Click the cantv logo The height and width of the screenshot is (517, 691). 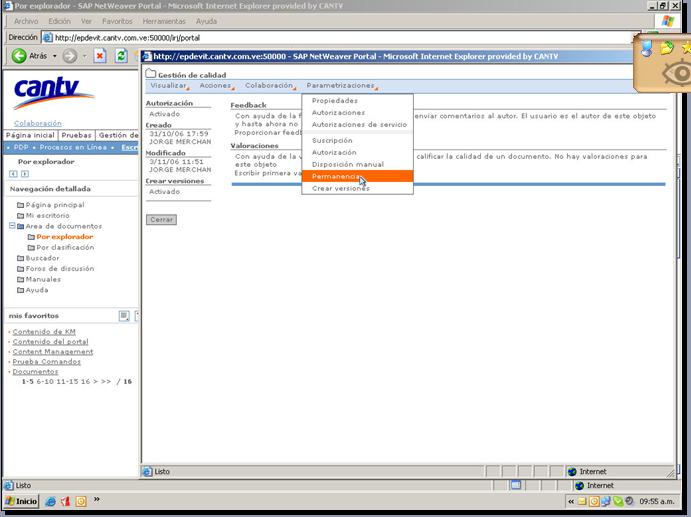(x=53, y=92)
